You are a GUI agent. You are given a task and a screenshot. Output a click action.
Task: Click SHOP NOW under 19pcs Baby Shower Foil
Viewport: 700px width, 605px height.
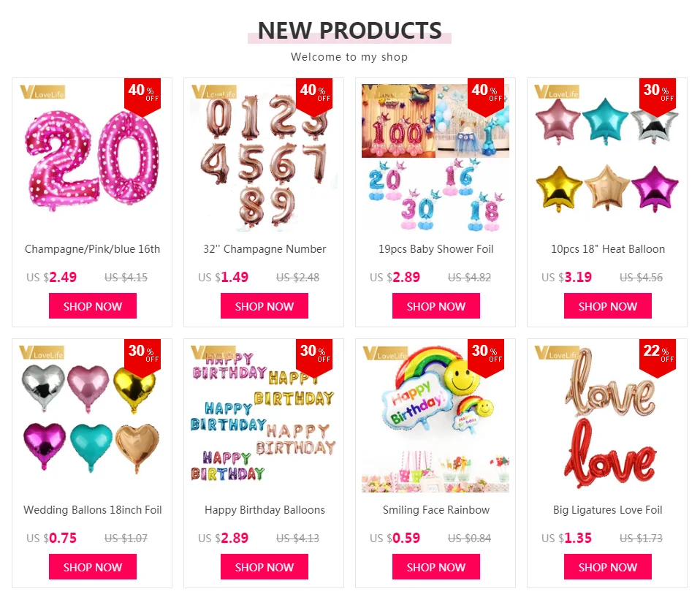(436, 306)
